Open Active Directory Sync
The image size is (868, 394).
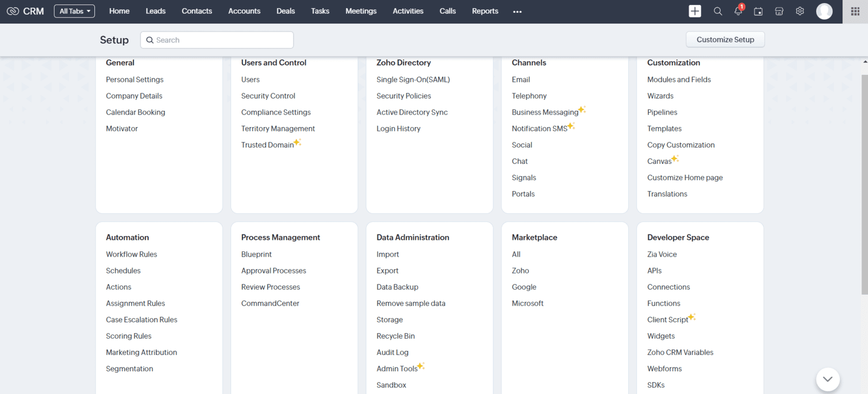pos(412,112)
